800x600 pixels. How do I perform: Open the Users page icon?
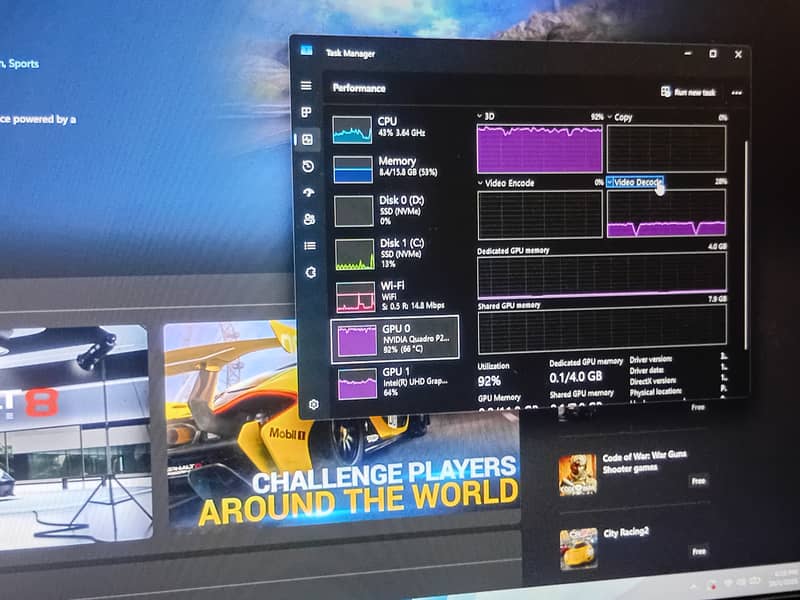pos(309,219)
